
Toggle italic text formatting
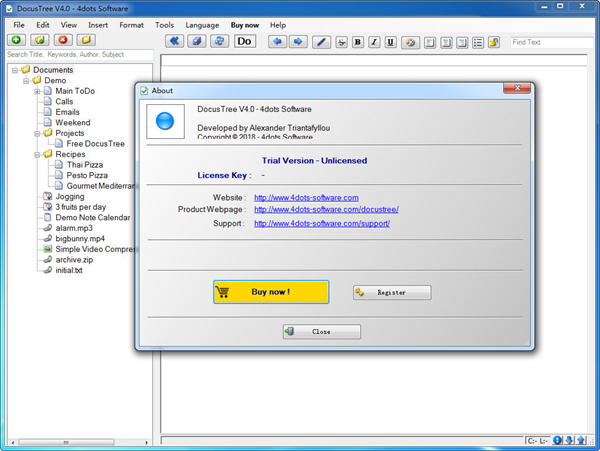click(374, 42)
